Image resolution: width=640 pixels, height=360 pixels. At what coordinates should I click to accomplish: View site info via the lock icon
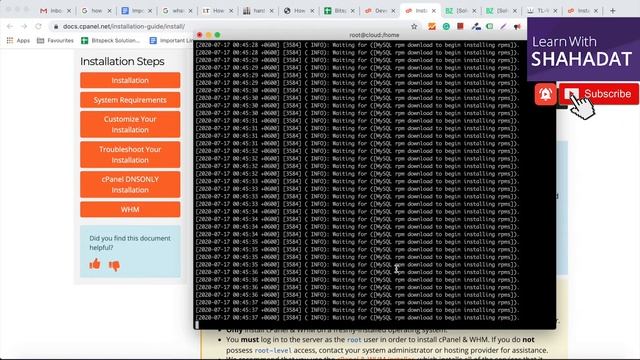[x=56, y=27]
